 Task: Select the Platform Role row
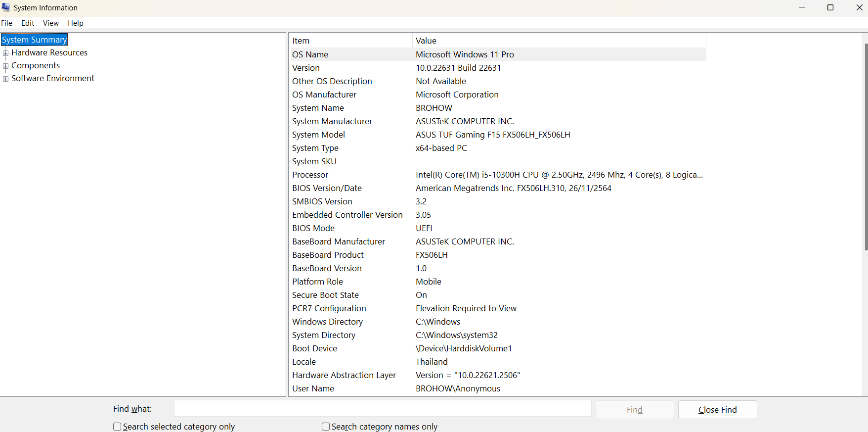(x=498, y=282)
